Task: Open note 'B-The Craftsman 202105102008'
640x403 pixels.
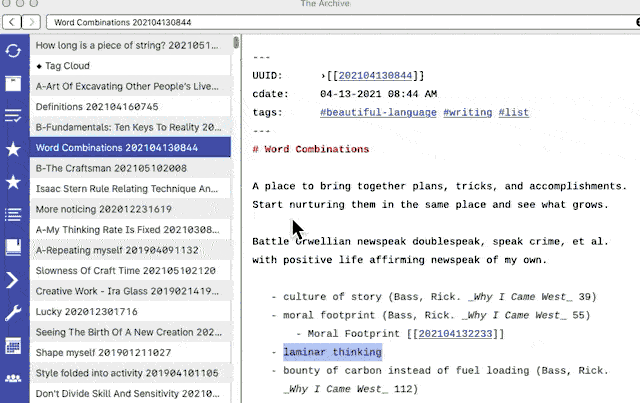Action: tap(130, 168)
